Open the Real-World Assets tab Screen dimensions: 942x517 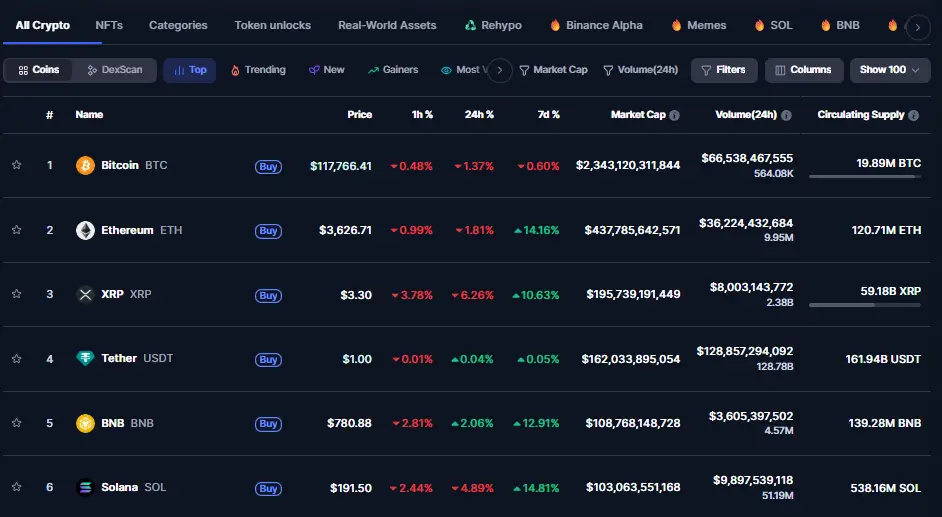coord(387,26)
